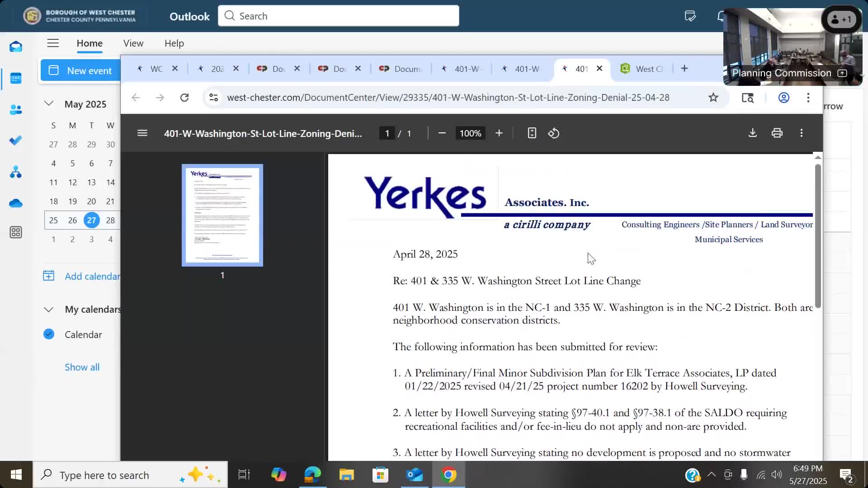Open the PDF viewer more actions menu
Screen dimensions: 868x488
[x=801, y=133]
